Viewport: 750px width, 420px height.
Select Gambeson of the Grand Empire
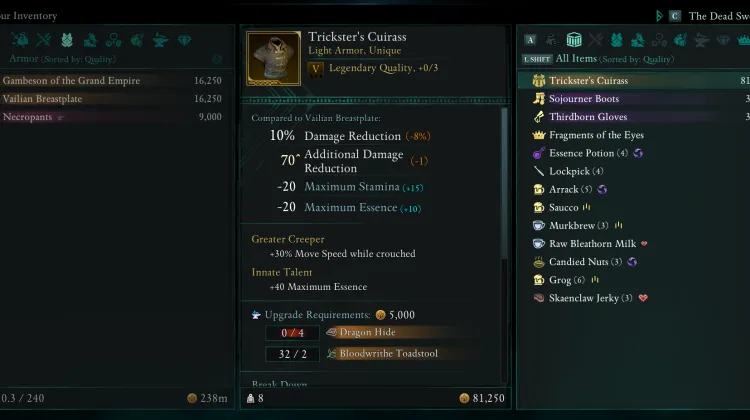113,80
